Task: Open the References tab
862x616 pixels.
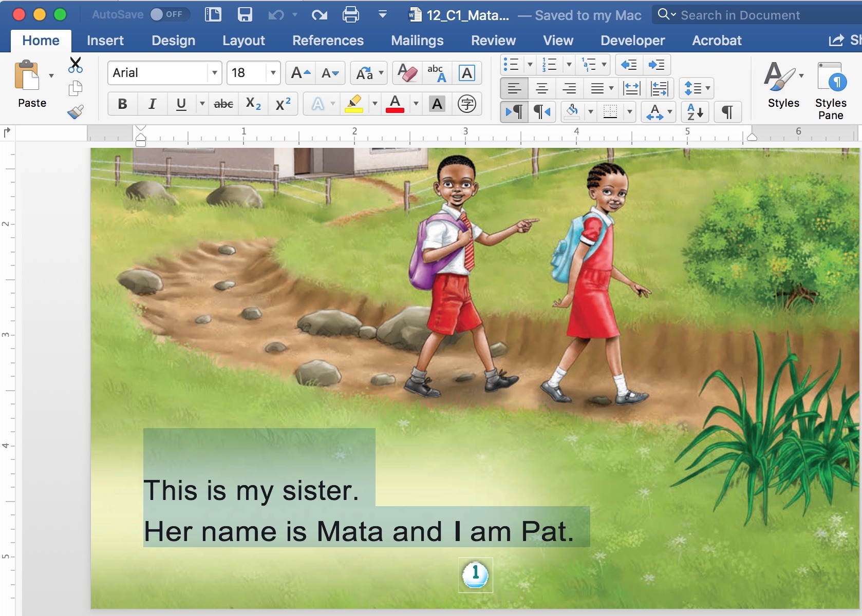Action: click(x=328, y=41)
